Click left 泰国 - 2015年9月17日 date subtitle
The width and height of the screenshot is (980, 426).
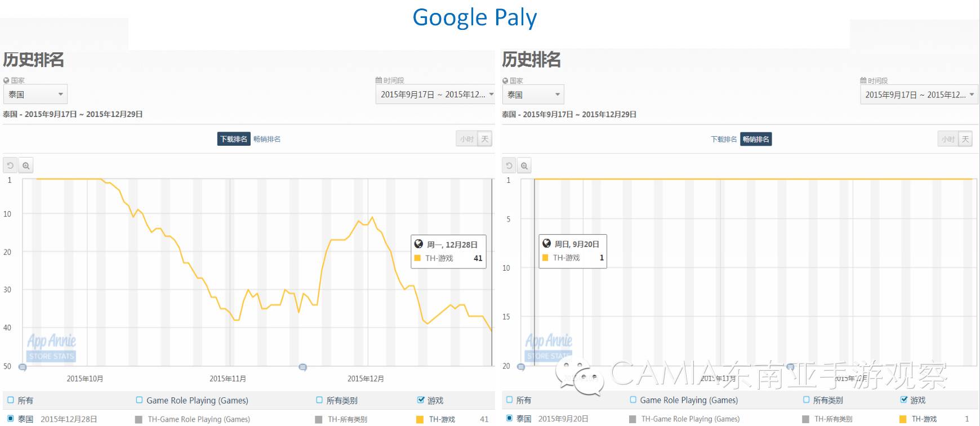(x=73, y=114)
